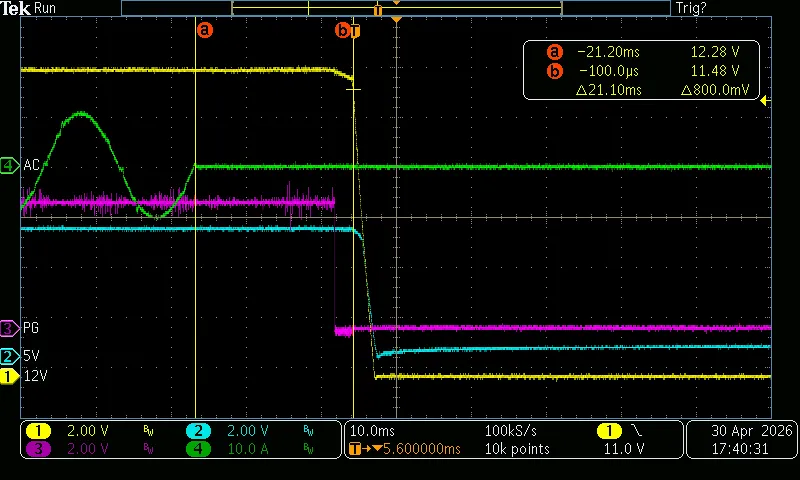Click delta voltage Δ800.0mV reading
The height and width of the screenshot is (480, 800).
point(715,90)
